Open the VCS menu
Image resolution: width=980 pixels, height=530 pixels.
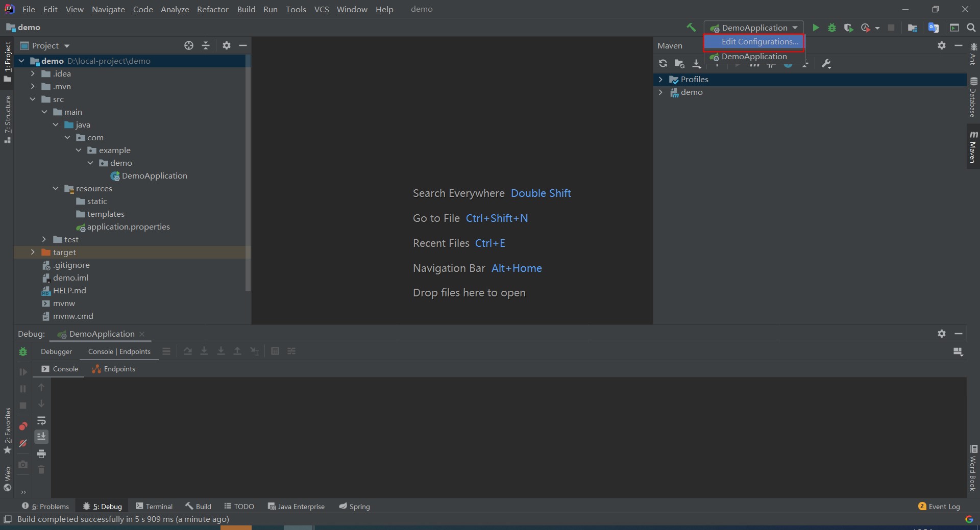322,9
